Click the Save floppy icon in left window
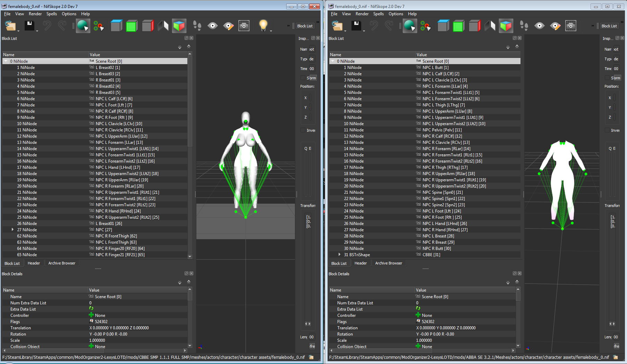 click(x=29, y=26)
